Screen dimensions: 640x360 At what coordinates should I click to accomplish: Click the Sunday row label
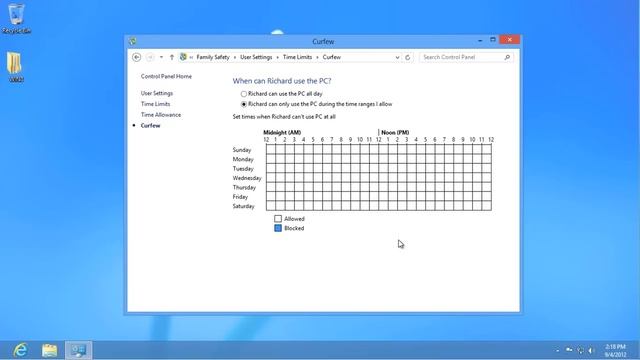click(242, 150)
